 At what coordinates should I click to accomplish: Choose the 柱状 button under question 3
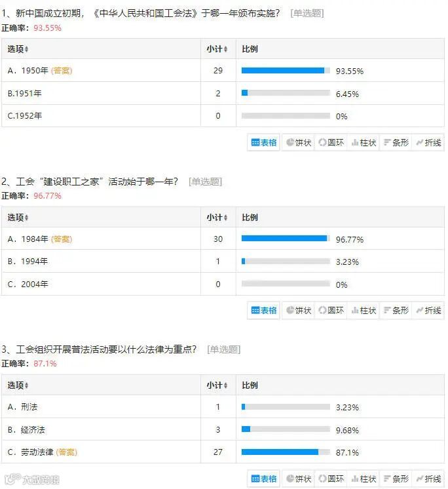click(364, 479)
